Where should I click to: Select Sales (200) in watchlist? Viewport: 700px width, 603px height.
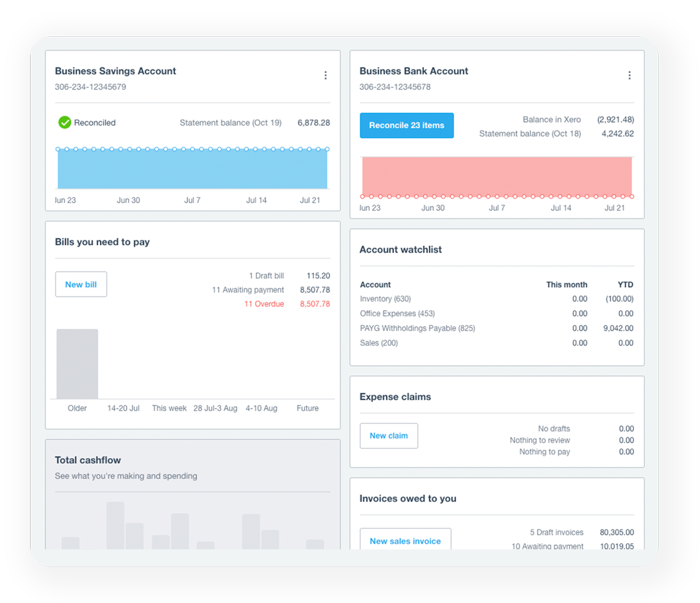(379, 343)
